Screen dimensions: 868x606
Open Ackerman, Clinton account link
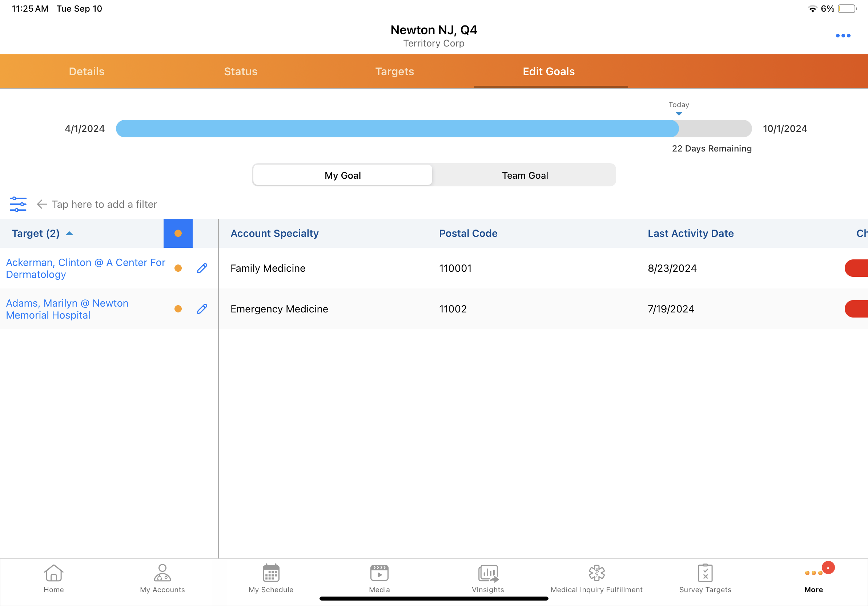point(85,268)
